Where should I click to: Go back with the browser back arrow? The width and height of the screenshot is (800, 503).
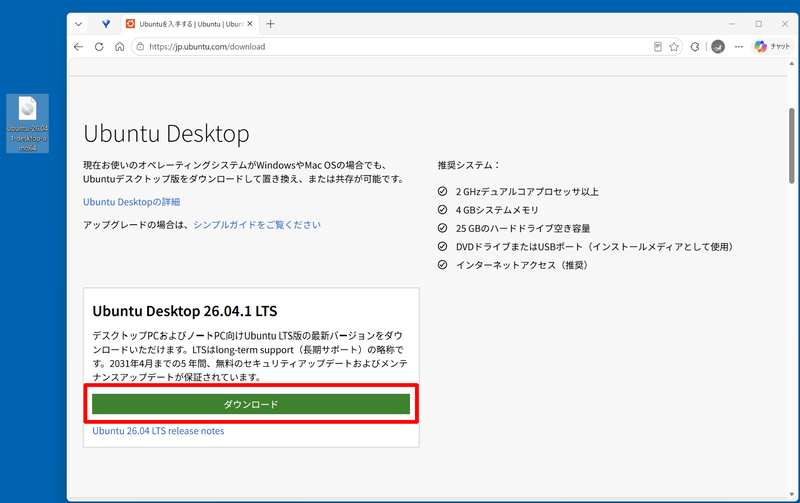pyautogui.click(x=78, y=46)
